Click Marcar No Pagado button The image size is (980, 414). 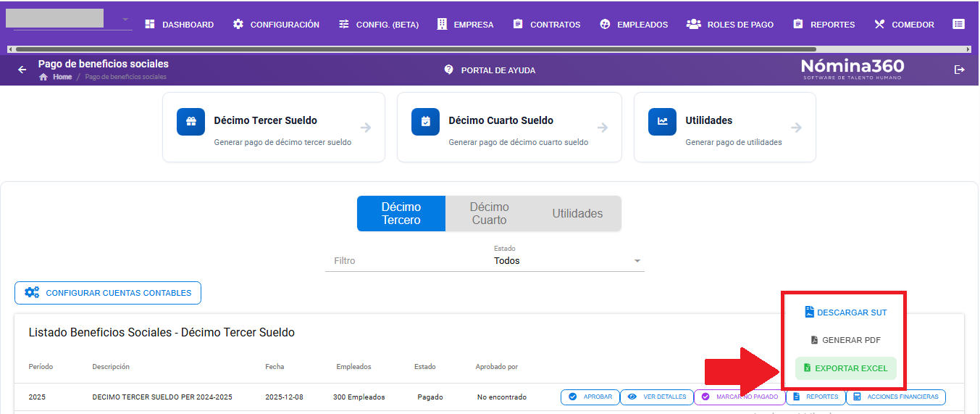740,397
